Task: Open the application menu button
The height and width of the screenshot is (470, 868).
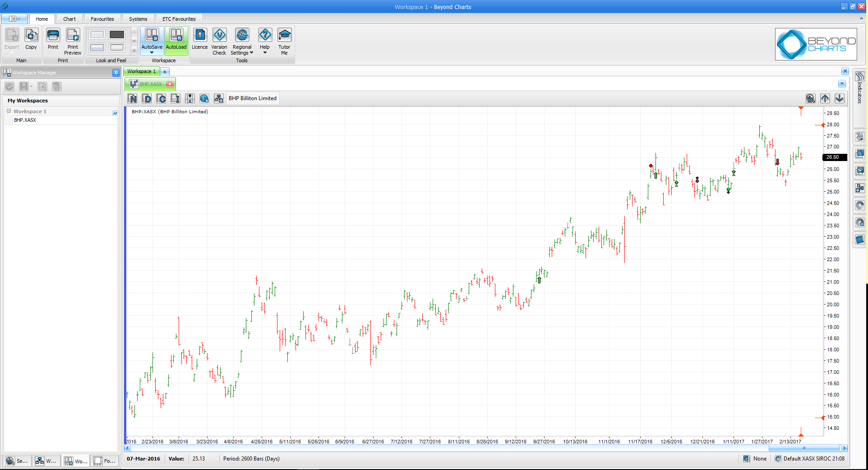Action: point(14,19)
